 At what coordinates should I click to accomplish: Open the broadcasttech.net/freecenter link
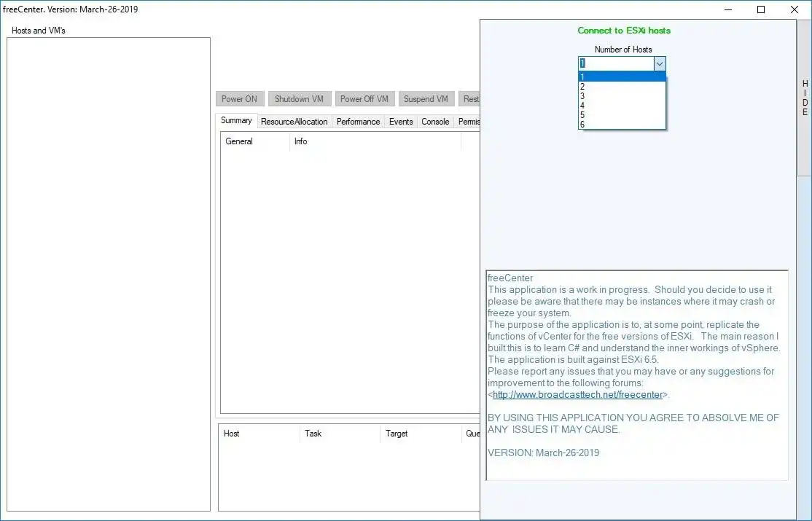click(577, 395)
